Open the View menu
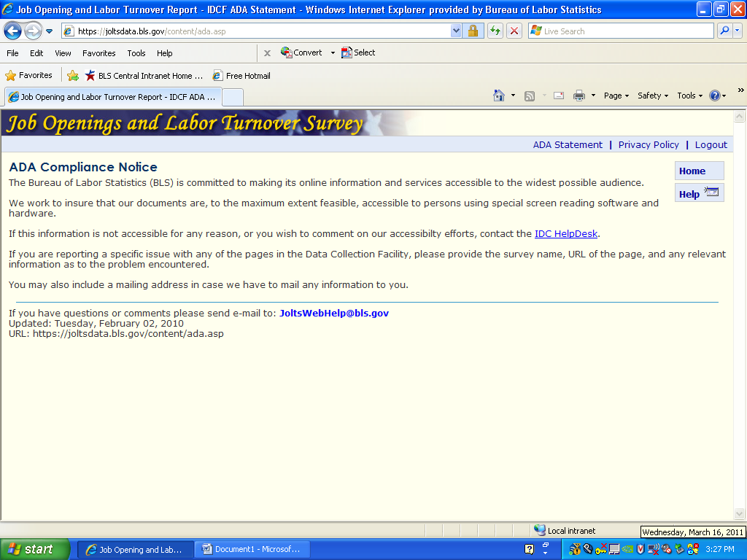 coord(63,53)
